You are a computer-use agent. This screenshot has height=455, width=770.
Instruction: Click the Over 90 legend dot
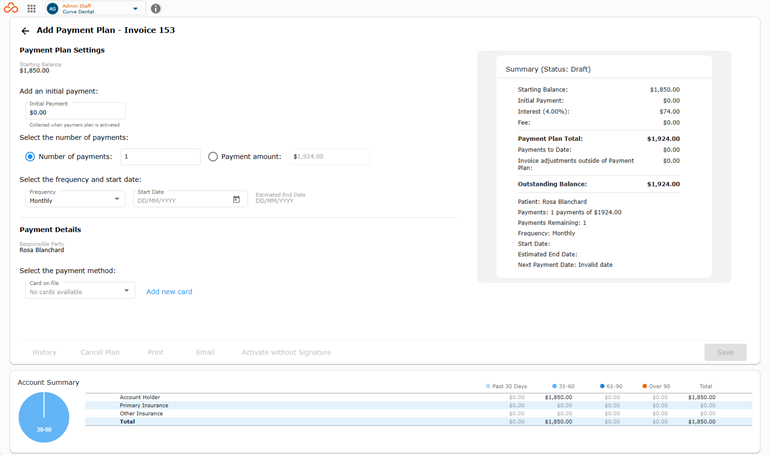coord(644,386)
